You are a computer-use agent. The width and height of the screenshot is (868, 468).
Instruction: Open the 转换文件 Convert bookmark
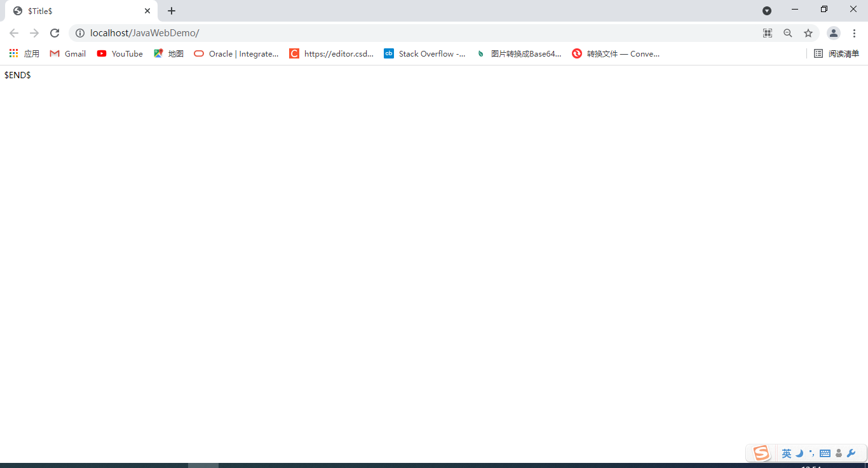pos(616,54)
